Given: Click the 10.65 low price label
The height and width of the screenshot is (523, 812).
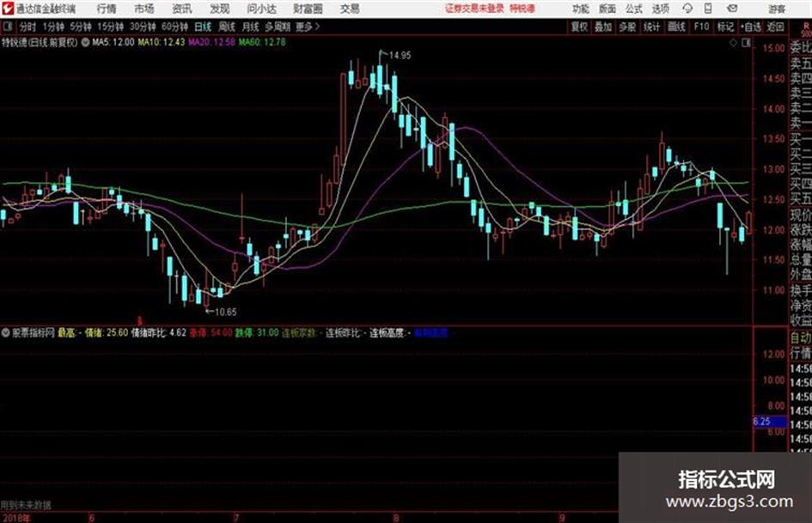Looking at the screenshot, I should [x=225, y=312].
